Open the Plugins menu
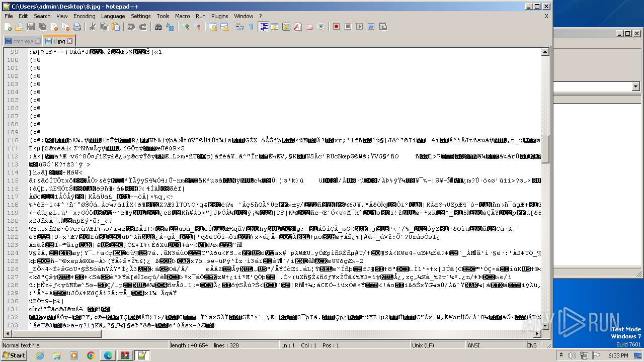The image size is (644, 362). pyautogui.click(x=220, y=16)
